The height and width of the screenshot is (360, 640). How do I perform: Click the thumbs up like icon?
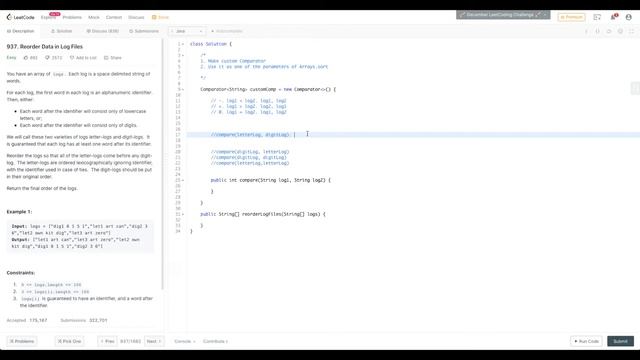pos(26,58)
